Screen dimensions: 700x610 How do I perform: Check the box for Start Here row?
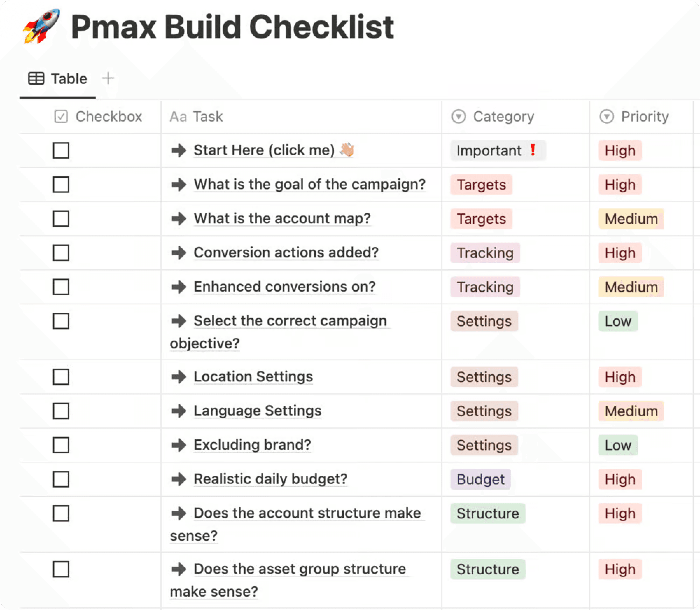pos(61,150)
